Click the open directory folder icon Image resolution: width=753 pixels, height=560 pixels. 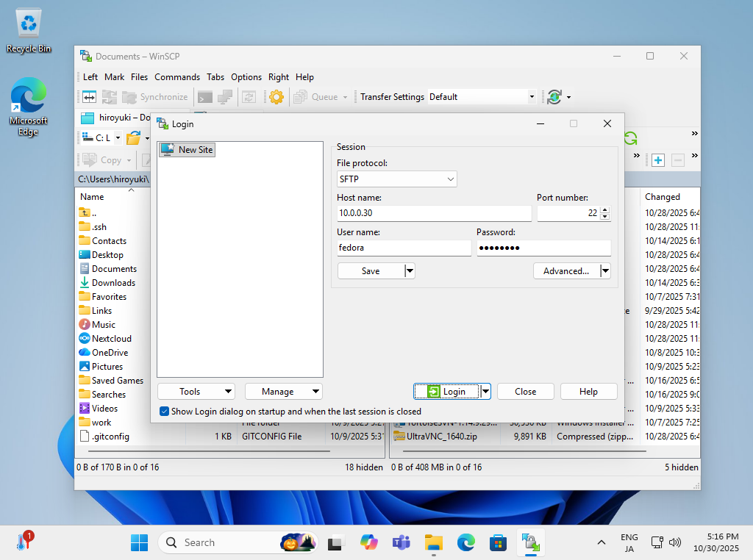coord(133,138)
